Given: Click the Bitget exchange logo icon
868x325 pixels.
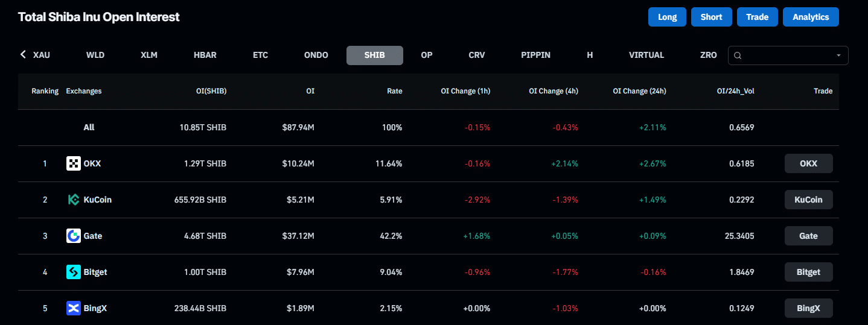Looking at the screenshot, I should (x=74, y=272).
